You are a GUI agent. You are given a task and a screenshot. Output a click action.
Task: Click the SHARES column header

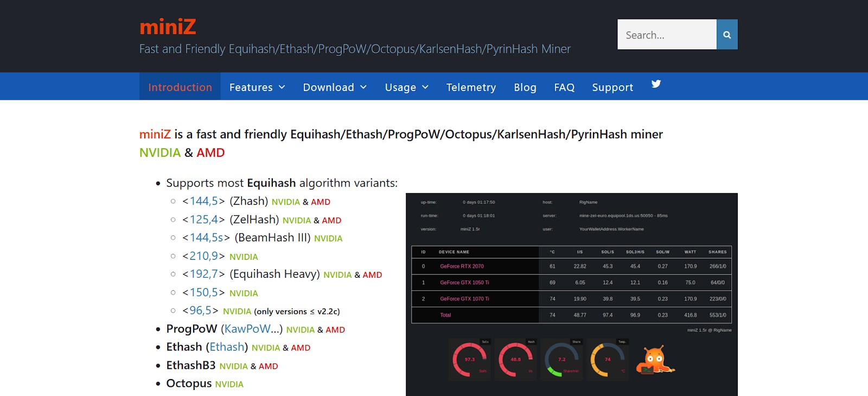tap(717, 252)
